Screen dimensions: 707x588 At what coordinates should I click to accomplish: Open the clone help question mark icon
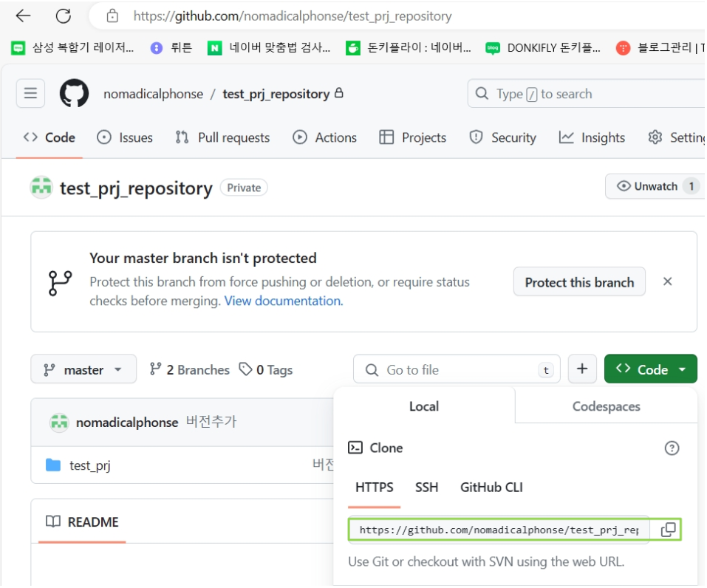[x=672, y=448]
